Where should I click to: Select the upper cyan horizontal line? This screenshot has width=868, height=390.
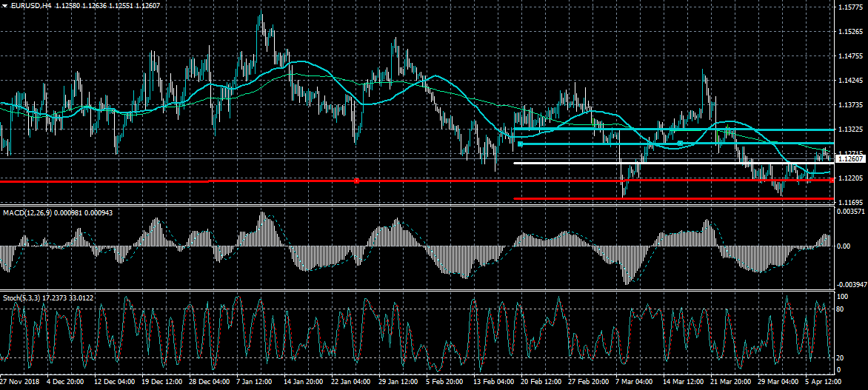(x=673, y=130)
